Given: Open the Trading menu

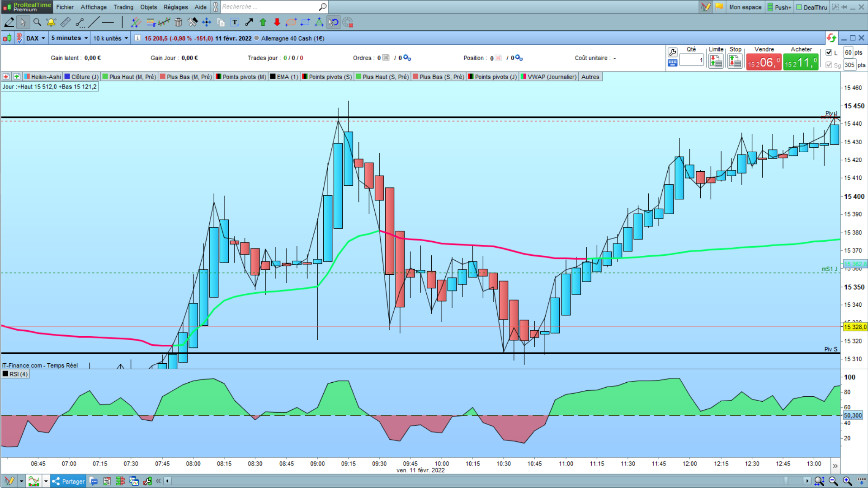Looking at the screenshot, I should 123,7.
